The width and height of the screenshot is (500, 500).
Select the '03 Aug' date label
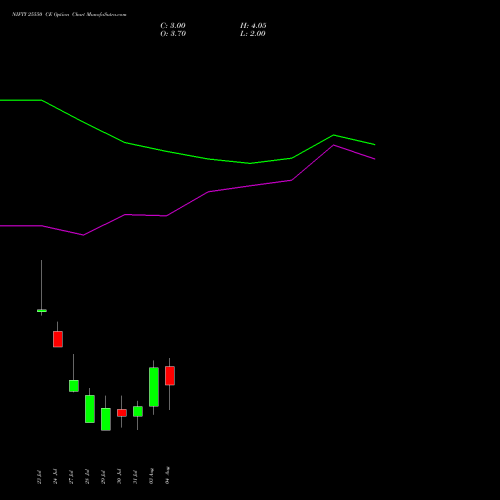tap(151, 476)
